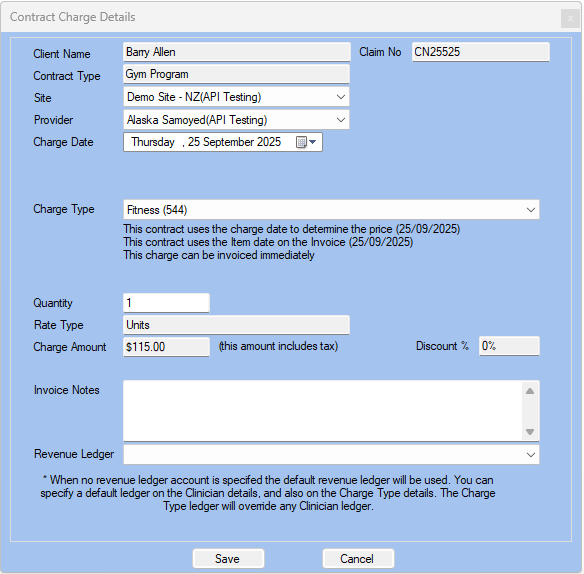Click the Item date on Invoice message
The height and width of the screenshot is (574, 584).
click(269, 242)
